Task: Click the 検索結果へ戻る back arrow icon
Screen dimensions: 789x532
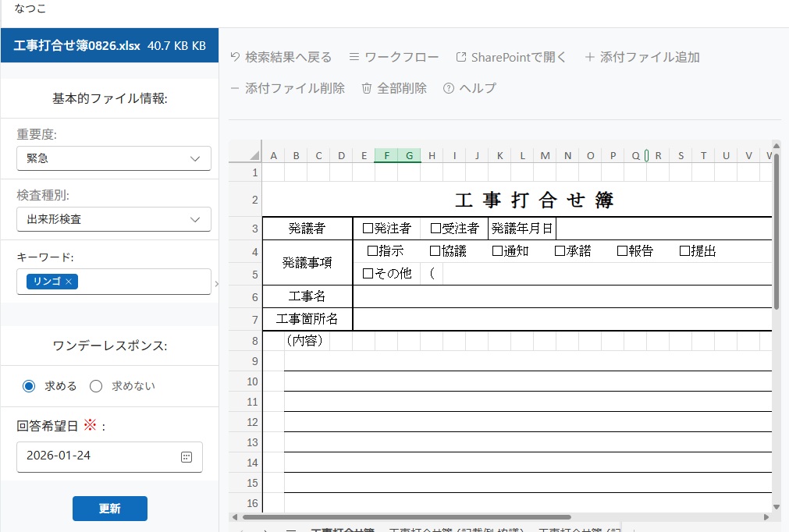Action: (235, 58)
